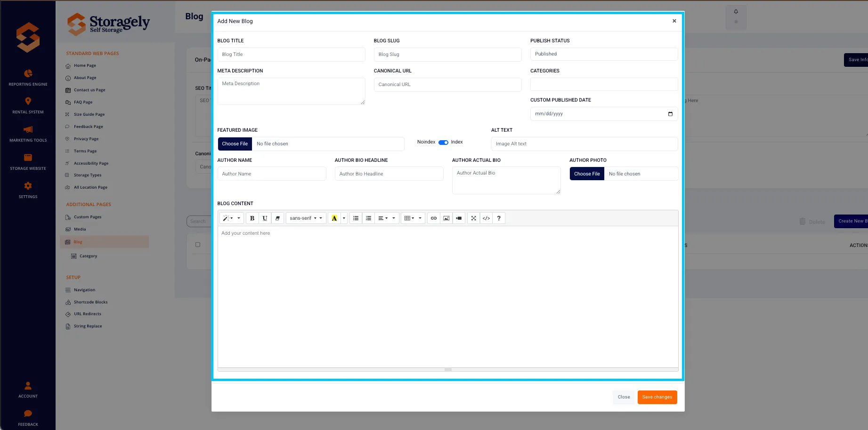Insert an unordered bullet list
Screen dimensions: 868x430
coord(356,218)
